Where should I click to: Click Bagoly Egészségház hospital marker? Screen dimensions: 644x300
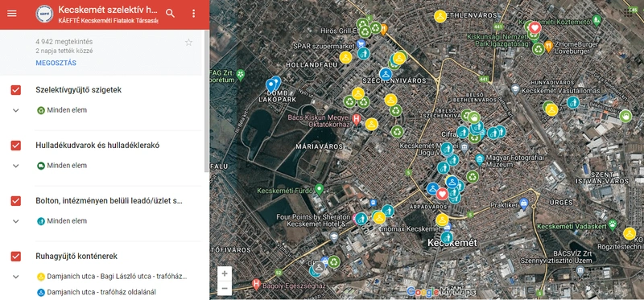click(257, 284)
